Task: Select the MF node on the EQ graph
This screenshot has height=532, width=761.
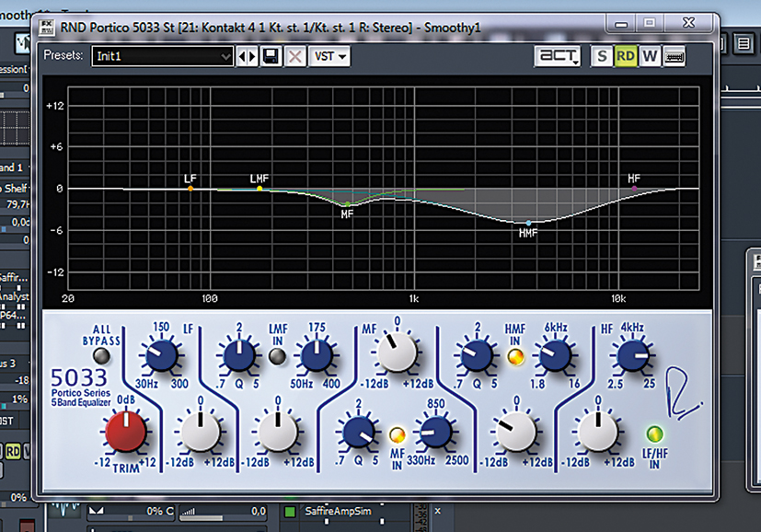Action: [348, 204]
